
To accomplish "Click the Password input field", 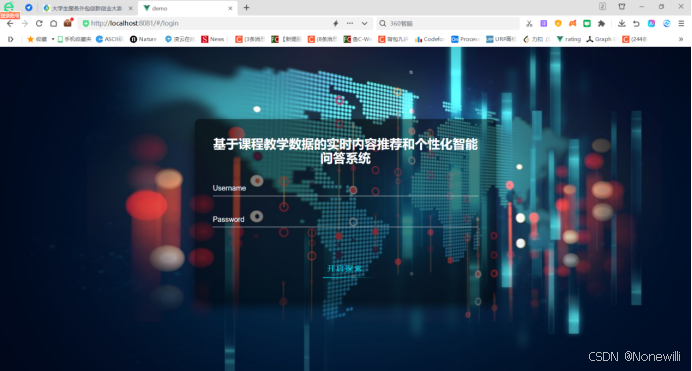I will [x=345, y=220].
